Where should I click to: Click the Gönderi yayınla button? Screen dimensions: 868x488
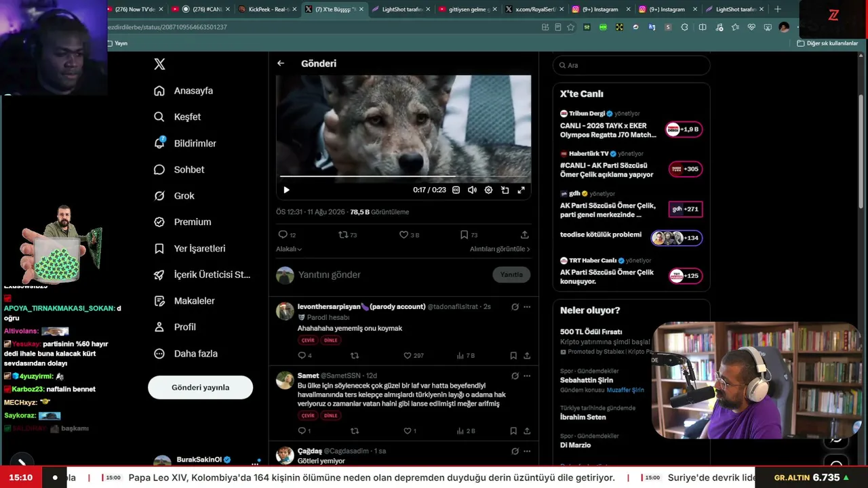click(x=200, y=388)
